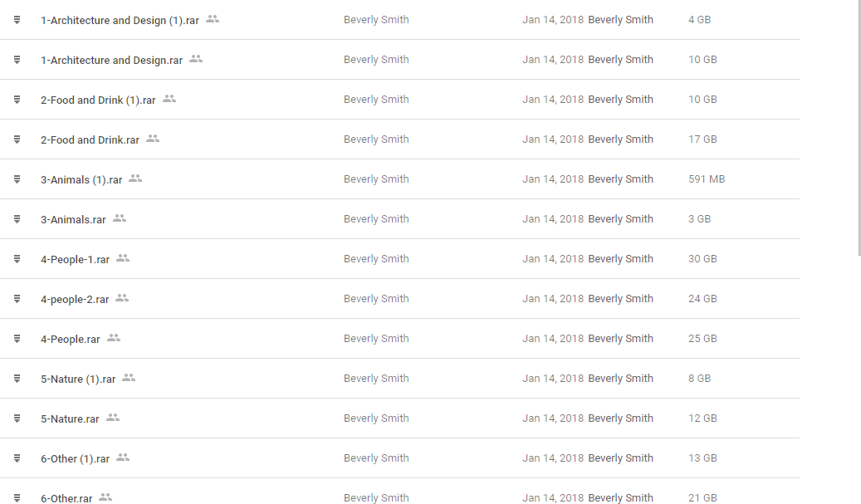Click file icon next to 2-Food and Drink.rar
Screen dimensions: 861x504
[17, 139]
